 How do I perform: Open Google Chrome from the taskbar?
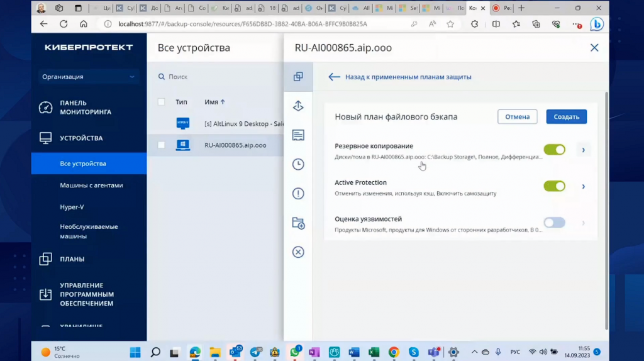tap(394, 352)
